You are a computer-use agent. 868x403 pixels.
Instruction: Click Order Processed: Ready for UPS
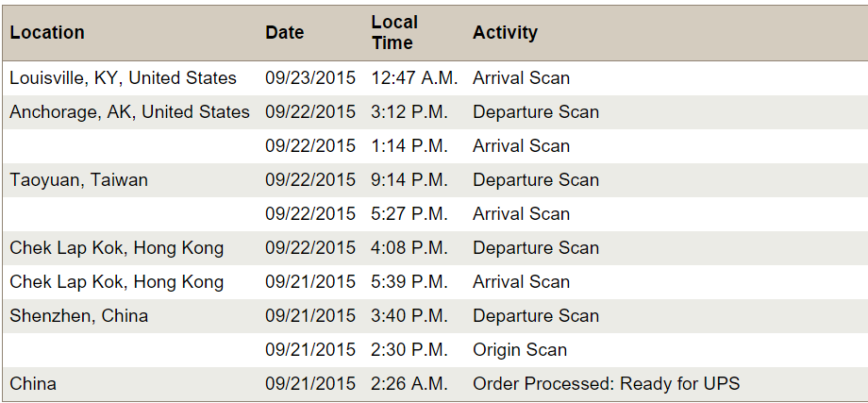coord(606,384)
